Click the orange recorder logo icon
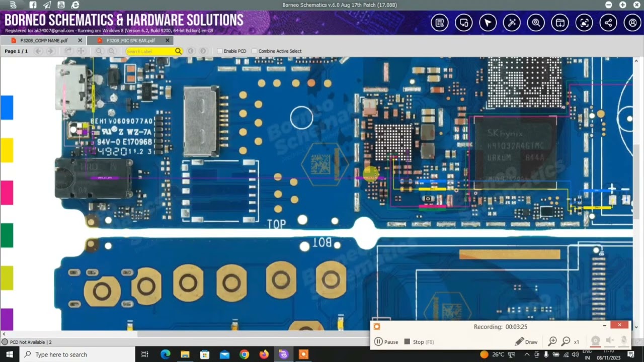The image size is (644, 362). tap(377, 326)
